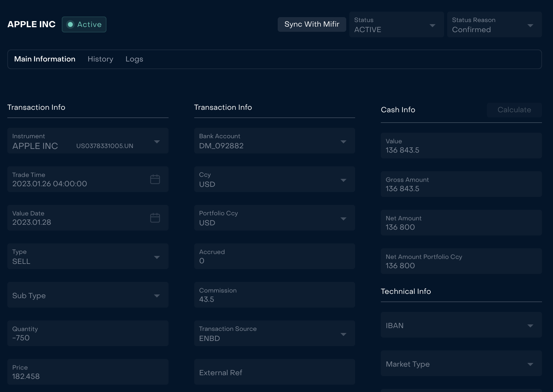Click the External Ref input field
The image size is (553, 392).
click(x=275, y=372)
